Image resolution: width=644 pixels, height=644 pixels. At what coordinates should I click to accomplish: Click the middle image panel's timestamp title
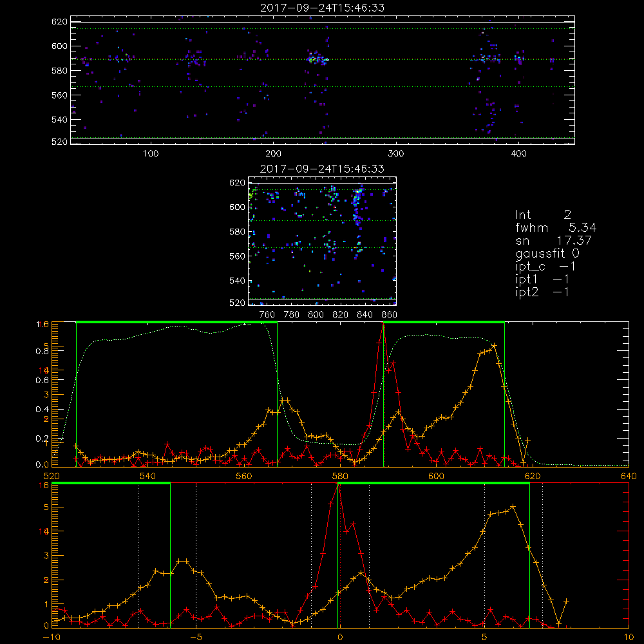click(322, 169)
